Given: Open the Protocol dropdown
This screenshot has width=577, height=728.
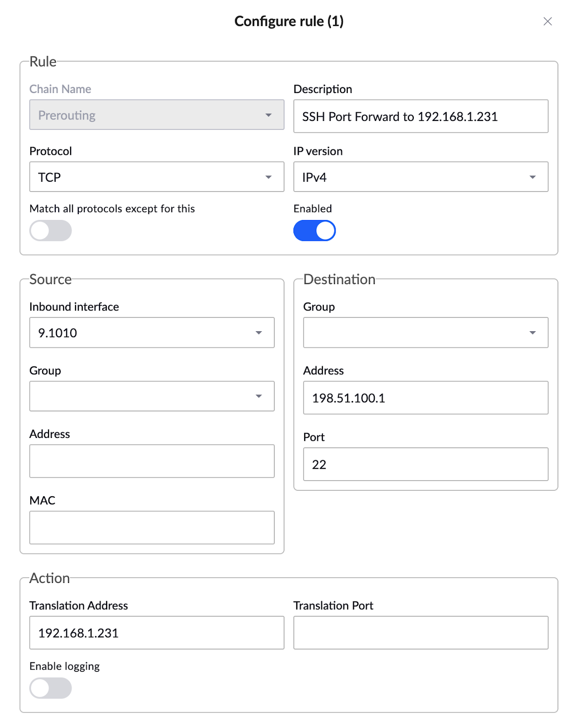Looking at the screenshot, I should point(157,177).
